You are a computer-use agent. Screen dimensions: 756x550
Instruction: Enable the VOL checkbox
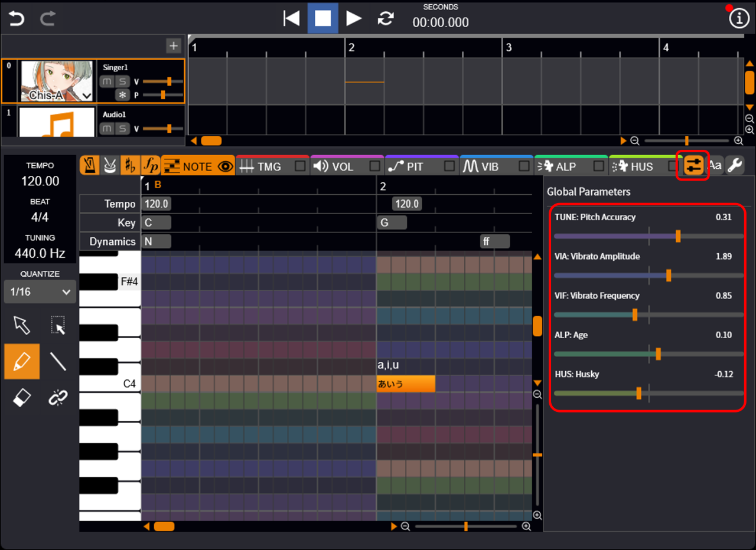[375, 166]
